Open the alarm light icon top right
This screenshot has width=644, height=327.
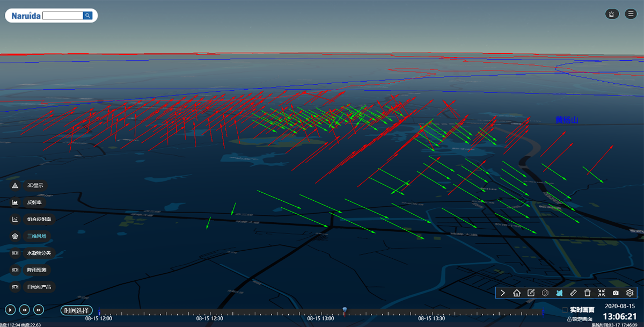(611, 14)
